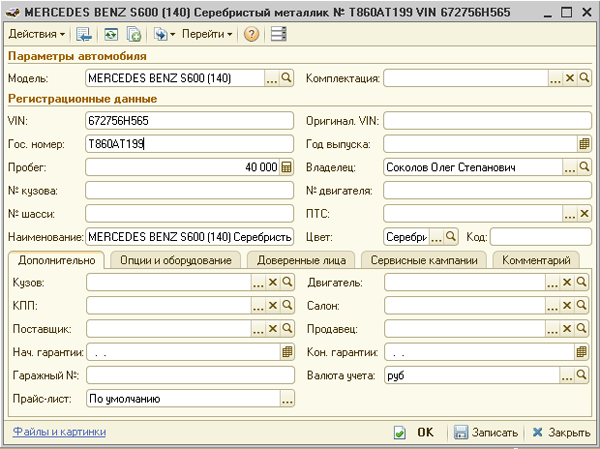Open Продавец selection with ellipsis button
The image size is (600, 449).
point(553,329)
